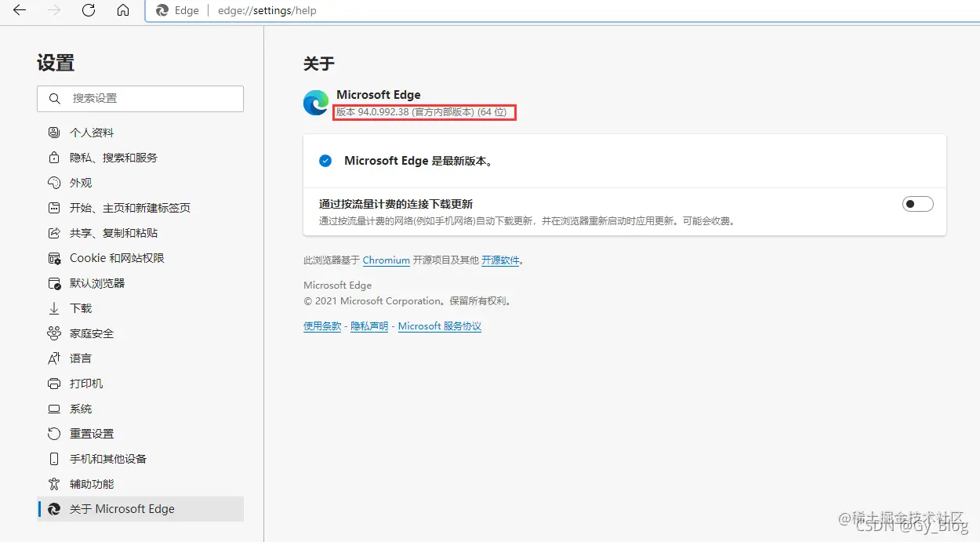The height and width of the screenshot is (542, 980).
Task: Click the search magnifier icon in settings
Action: coord(54,99)
